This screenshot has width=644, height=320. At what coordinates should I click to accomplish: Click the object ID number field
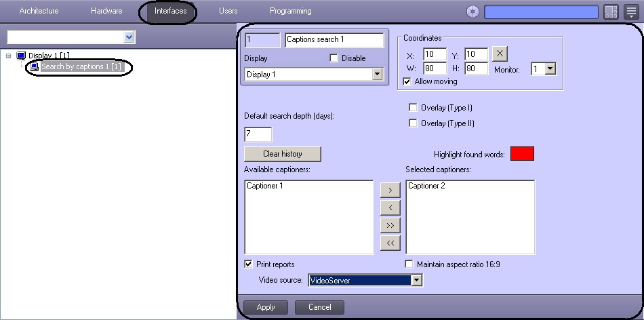(262, 40)
